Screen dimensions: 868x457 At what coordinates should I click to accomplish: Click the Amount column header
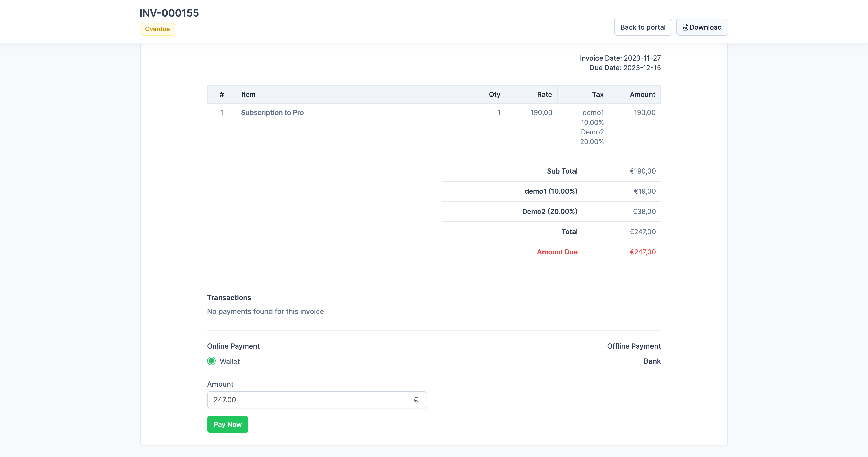[x=641, y=94]
